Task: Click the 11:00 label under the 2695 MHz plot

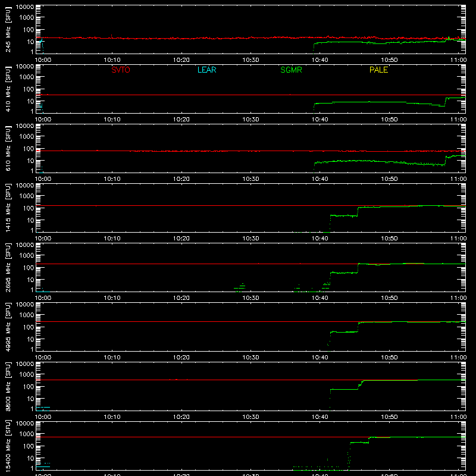Action: pos(458,298)
